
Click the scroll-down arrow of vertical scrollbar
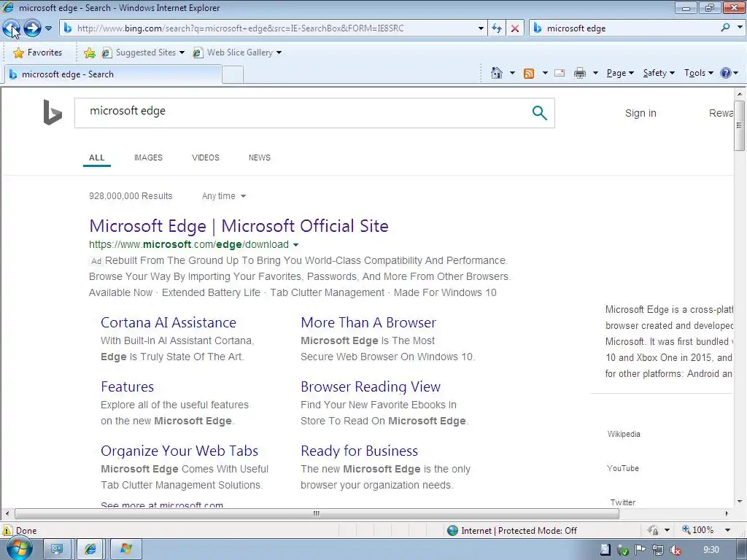739,502
